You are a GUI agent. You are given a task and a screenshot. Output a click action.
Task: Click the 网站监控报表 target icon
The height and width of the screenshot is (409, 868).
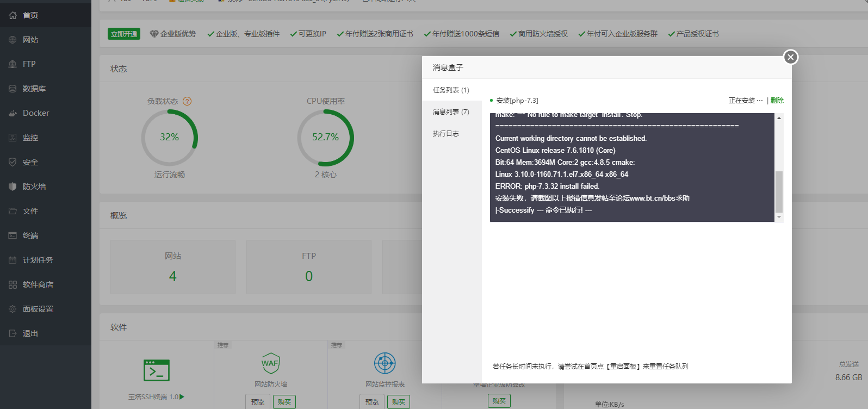tap(385, 363)
